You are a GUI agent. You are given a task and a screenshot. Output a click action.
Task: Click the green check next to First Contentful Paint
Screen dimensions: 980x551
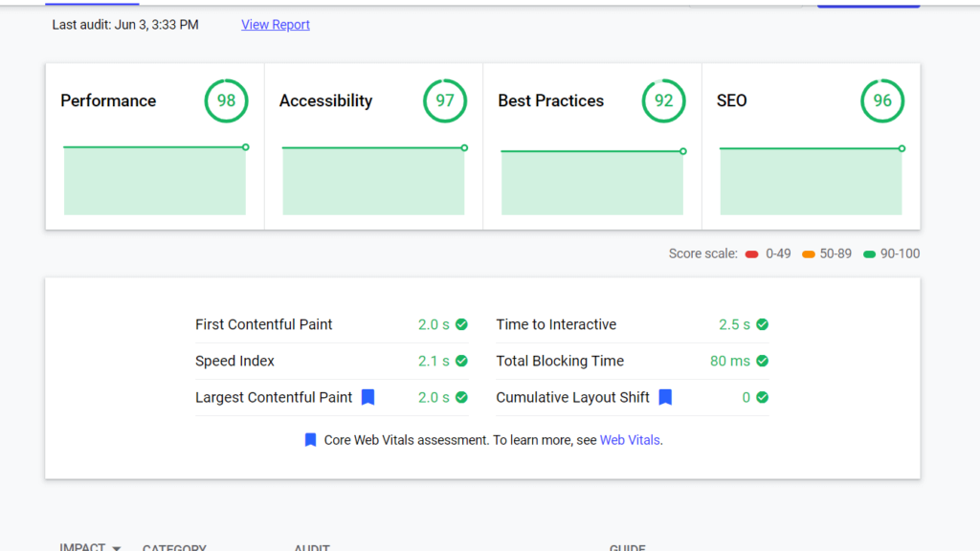[x=461, y=324]
